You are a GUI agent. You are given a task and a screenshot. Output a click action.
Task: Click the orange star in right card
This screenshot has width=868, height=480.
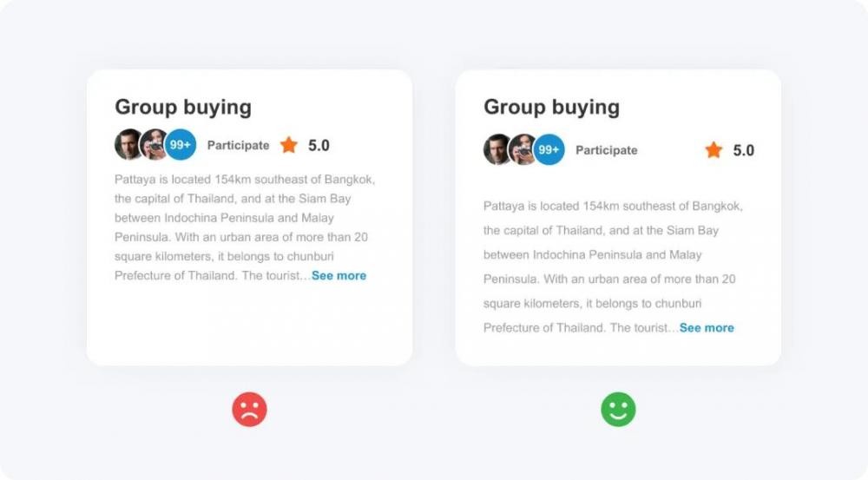click(x=713, y=150)
